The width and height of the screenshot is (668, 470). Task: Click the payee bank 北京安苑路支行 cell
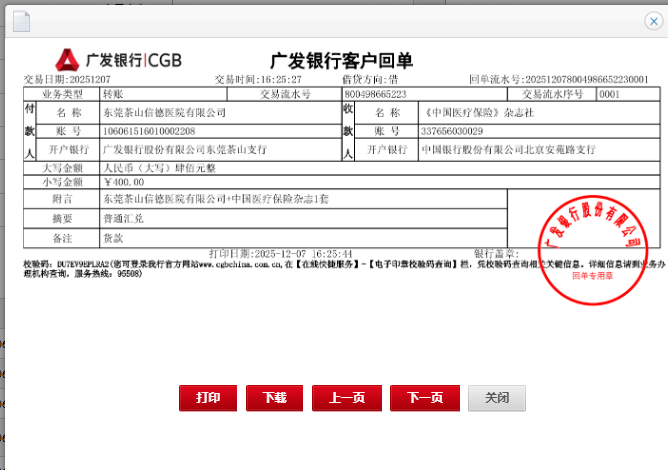[507, 149]
